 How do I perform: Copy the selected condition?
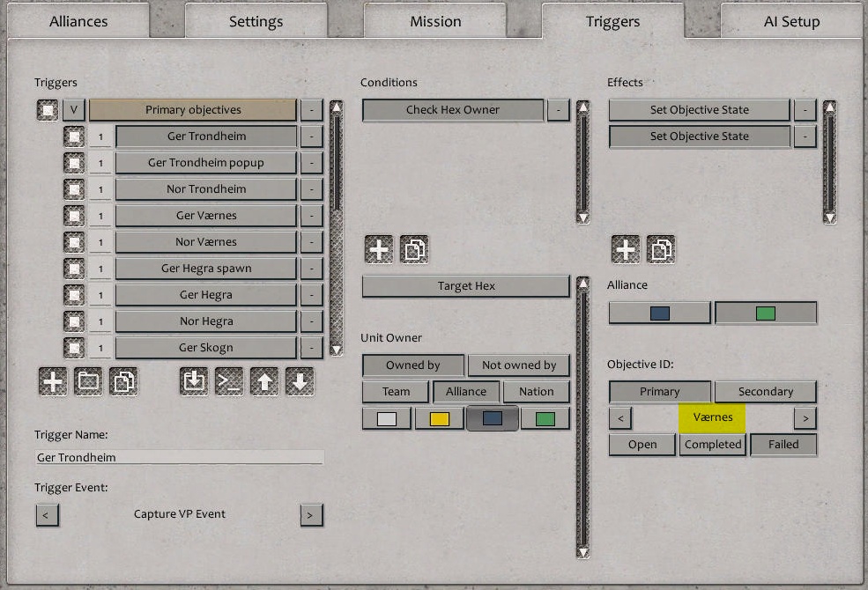pos(415,249)
